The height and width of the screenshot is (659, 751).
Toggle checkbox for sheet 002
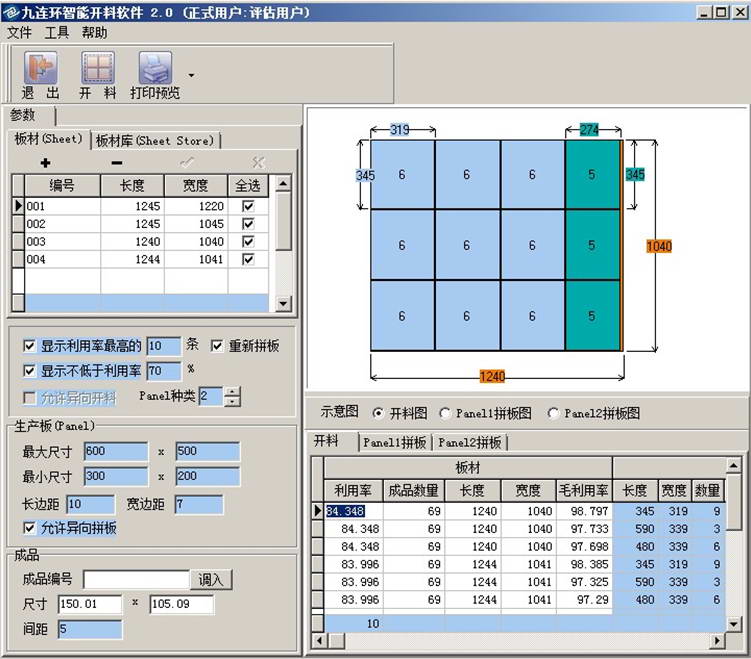click(x=248, y=224)
